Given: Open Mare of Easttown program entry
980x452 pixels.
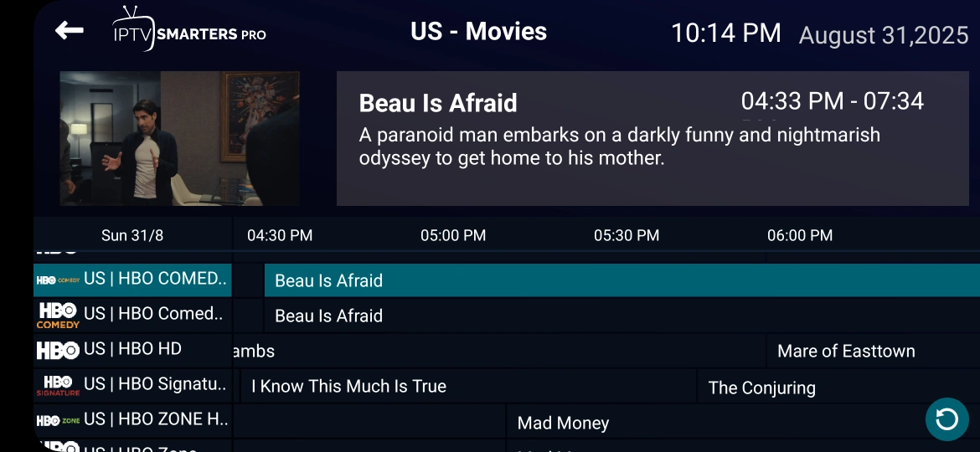Looking at the screenshot, I should pyautogui.click(x=873, y=351).
